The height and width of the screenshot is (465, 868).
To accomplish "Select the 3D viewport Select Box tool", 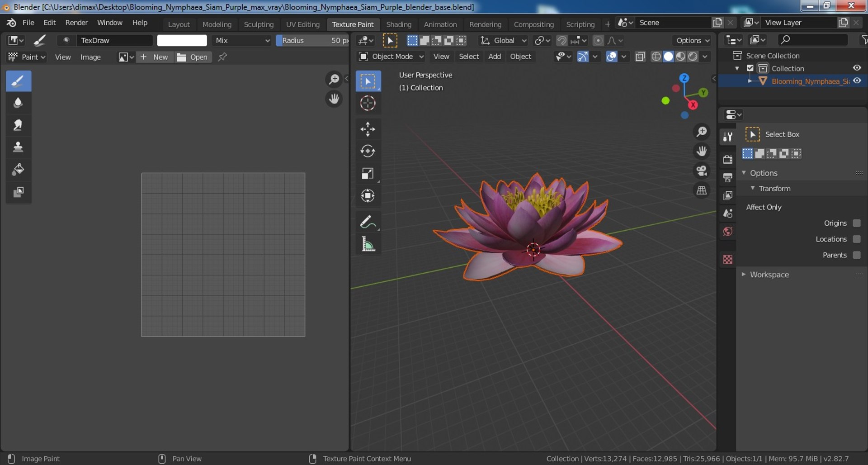I will coord(368,81).
